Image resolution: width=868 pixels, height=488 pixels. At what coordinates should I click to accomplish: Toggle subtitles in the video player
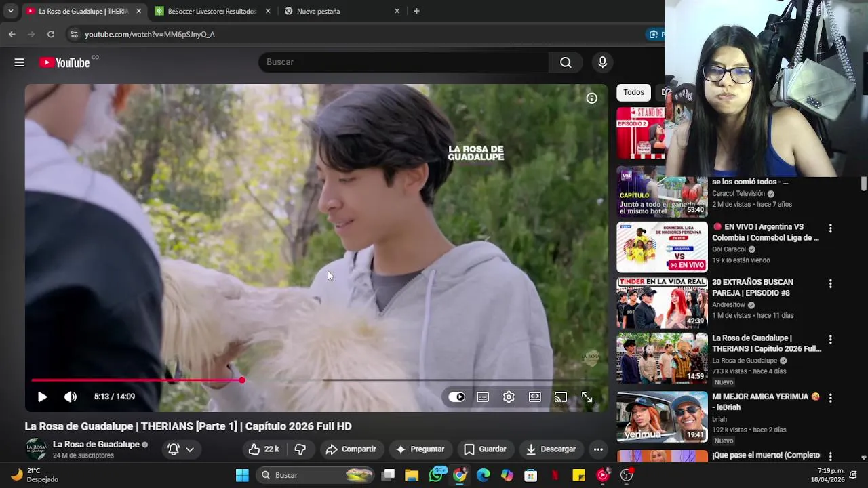click(483, 397)
